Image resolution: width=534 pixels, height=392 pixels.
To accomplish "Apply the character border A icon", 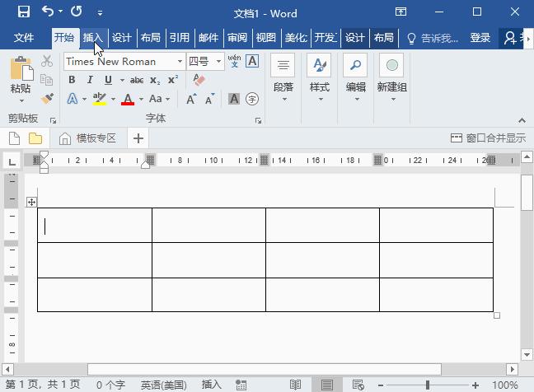I will pyautogui.click(x=252, y=61).
